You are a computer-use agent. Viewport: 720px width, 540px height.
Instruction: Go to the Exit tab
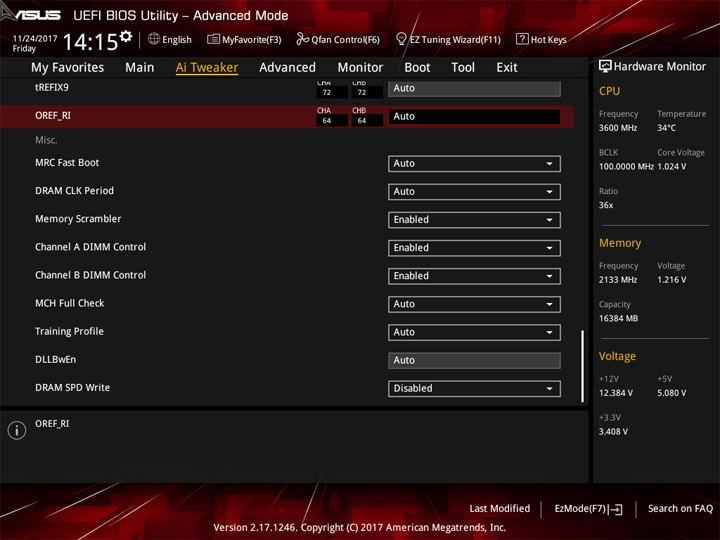507,68
